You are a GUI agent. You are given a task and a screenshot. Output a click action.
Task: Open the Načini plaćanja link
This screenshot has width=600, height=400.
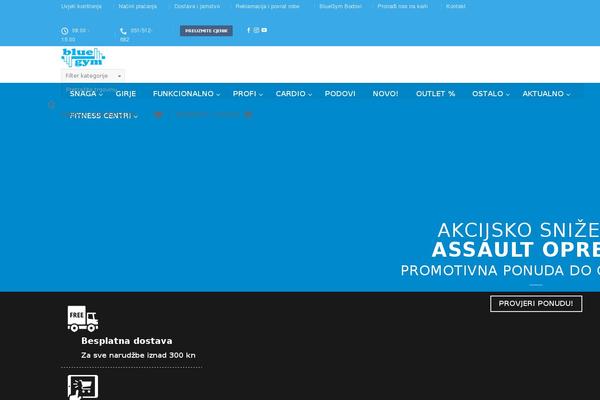(x=138, y=6)
